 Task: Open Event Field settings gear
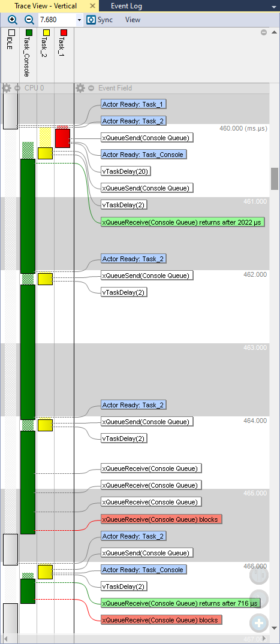coord(80,88)
